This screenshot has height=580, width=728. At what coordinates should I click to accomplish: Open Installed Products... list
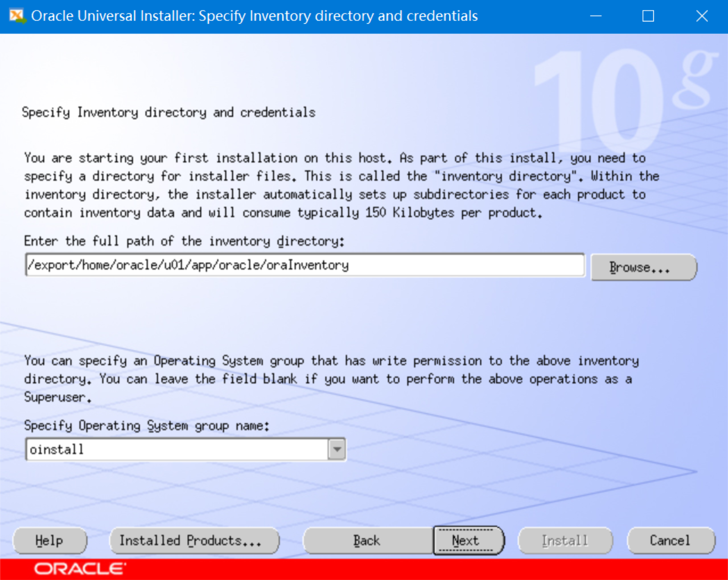point(194,540)
